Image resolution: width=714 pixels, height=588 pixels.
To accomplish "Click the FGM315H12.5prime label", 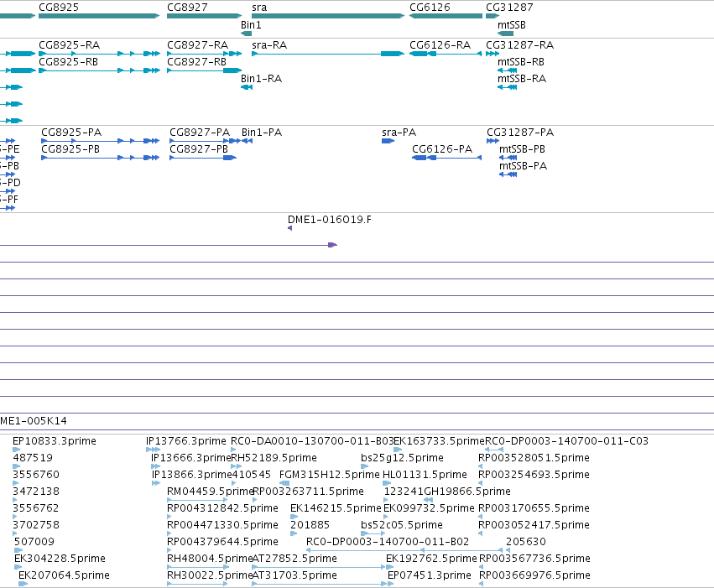I will click(x=329, y=475).
